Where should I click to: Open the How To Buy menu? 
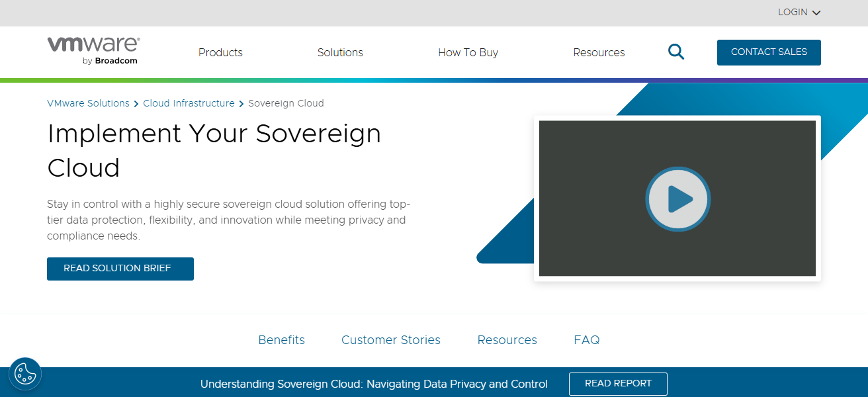point(468,52)
